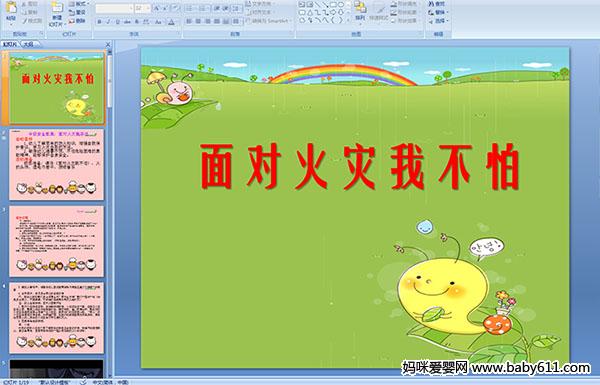Toggle Bold formatting

(x=99, y=22)
